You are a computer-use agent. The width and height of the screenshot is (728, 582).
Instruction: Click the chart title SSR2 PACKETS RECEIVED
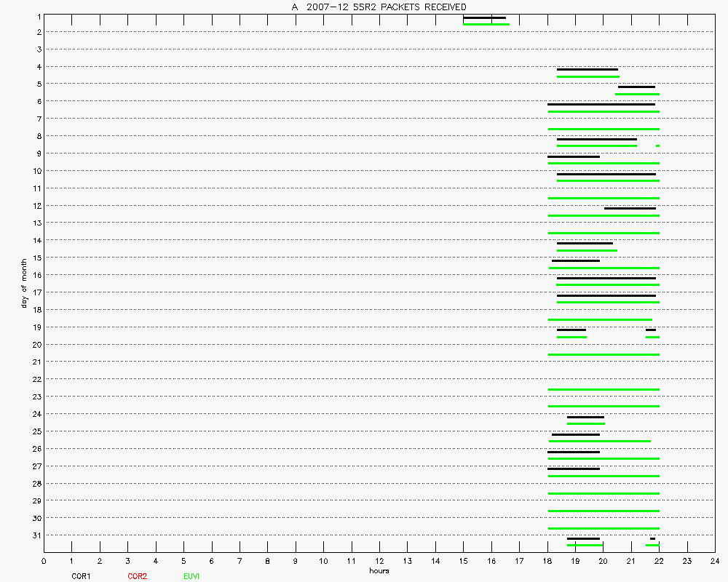click(379, 7)
